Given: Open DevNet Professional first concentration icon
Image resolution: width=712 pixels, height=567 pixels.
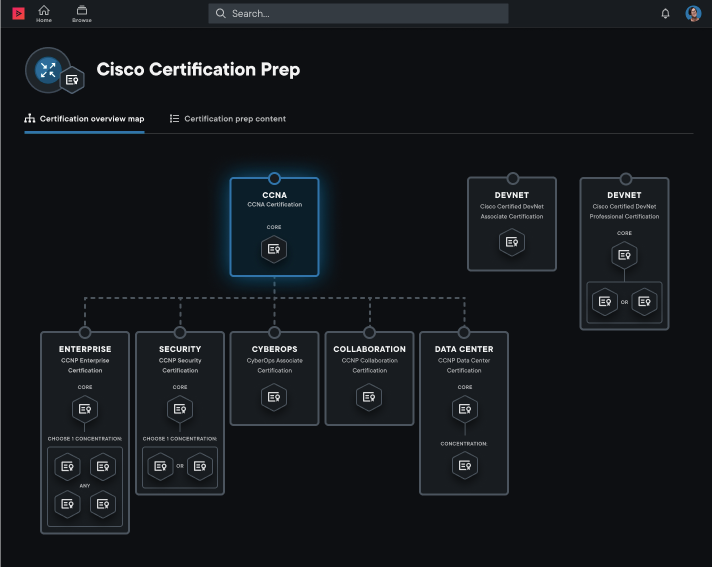Looking at the screenshot, I should pos(605,301).
